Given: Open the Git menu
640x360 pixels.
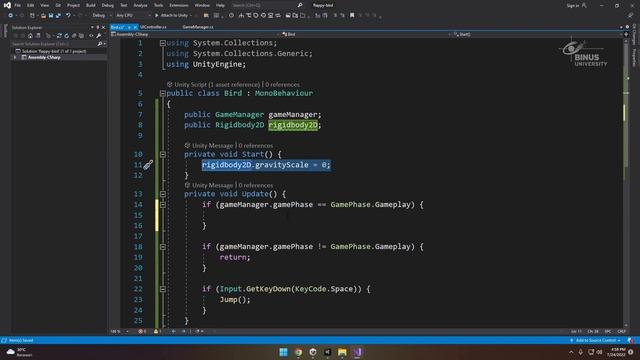Looking at the screenshot, I should [58, 5].
